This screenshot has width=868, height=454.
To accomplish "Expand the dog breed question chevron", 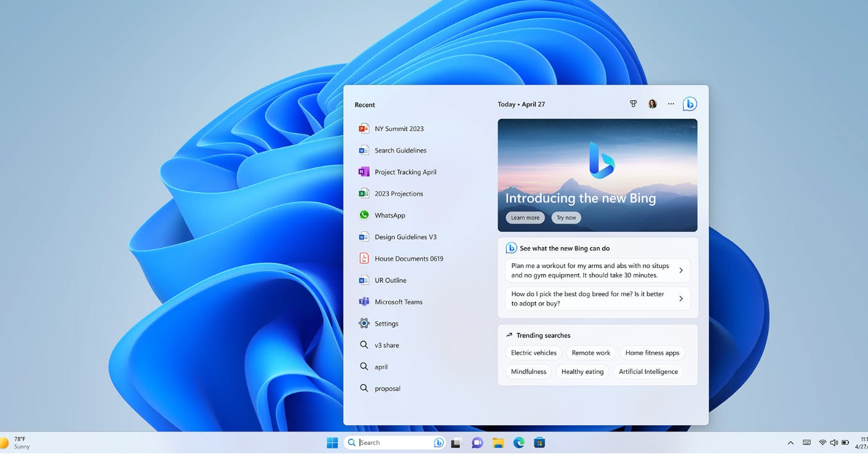I will tap(681, 299).
